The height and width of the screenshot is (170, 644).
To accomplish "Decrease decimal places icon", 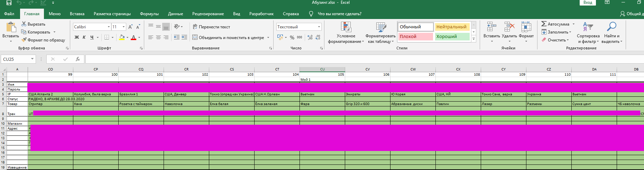I will 318,37.
